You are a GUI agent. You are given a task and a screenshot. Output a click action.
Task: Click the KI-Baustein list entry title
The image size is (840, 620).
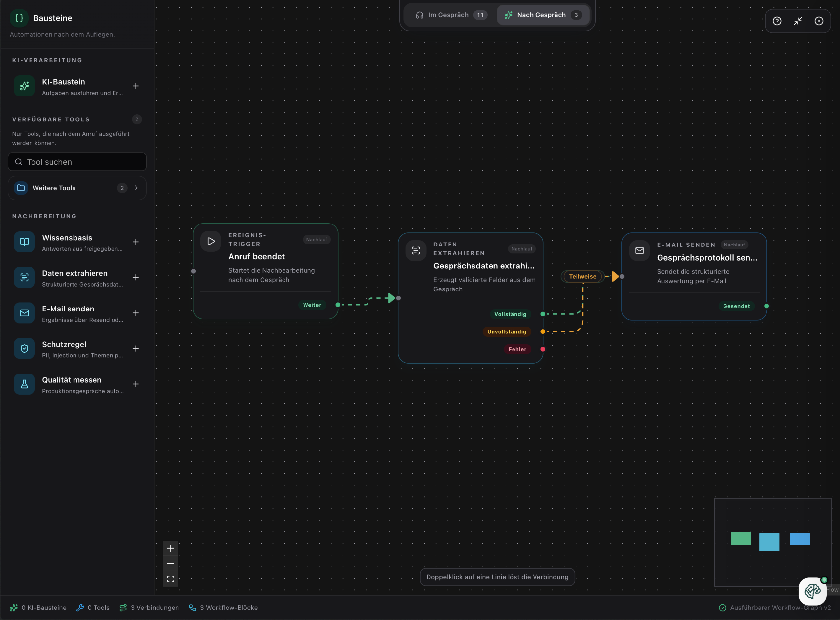click(x=63, y=82)
